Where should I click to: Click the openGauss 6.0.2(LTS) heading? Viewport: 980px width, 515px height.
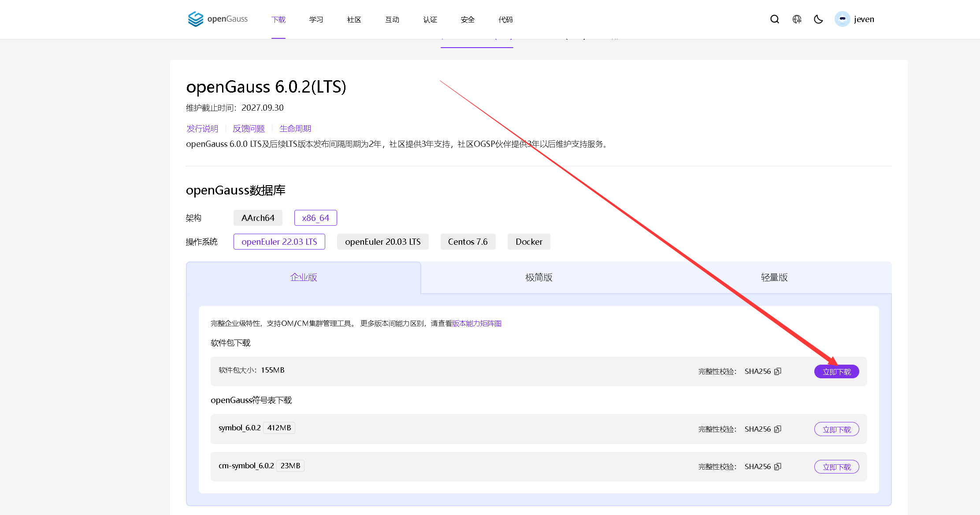[266, 87]
